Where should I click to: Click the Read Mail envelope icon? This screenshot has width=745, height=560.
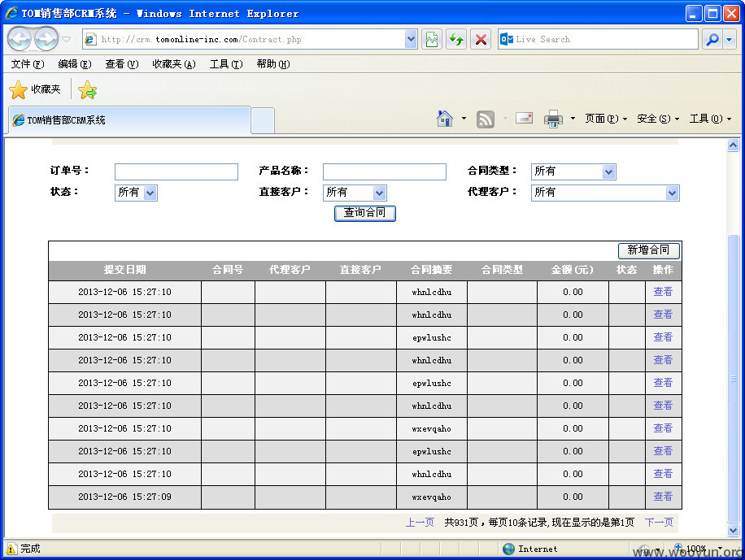[524, 119]
